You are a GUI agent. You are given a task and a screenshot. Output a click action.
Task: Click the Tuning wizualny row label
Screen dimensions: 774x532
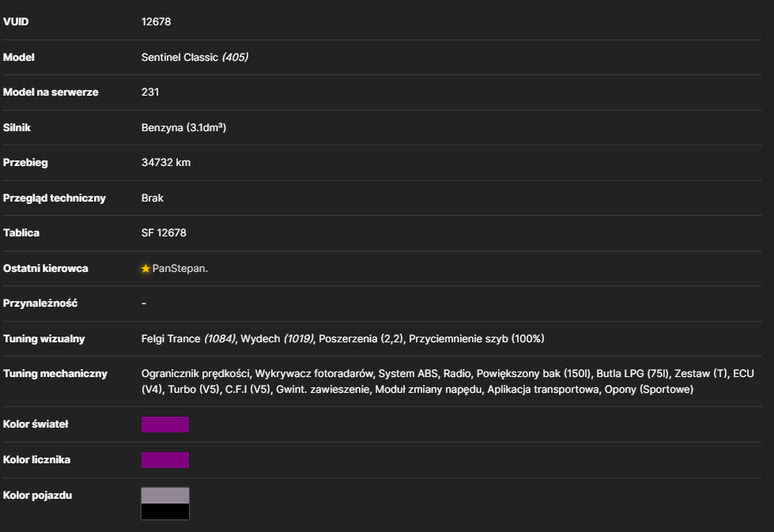click(44, 339)
